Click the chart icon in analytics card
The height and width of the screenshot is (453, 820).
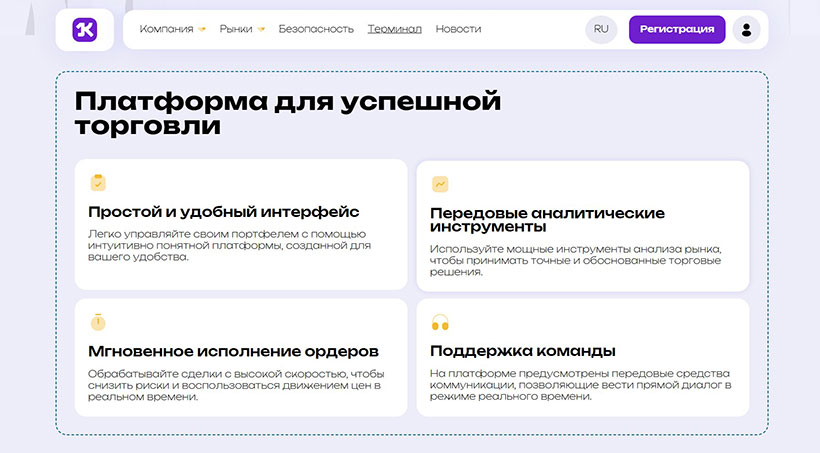[440, 184]
